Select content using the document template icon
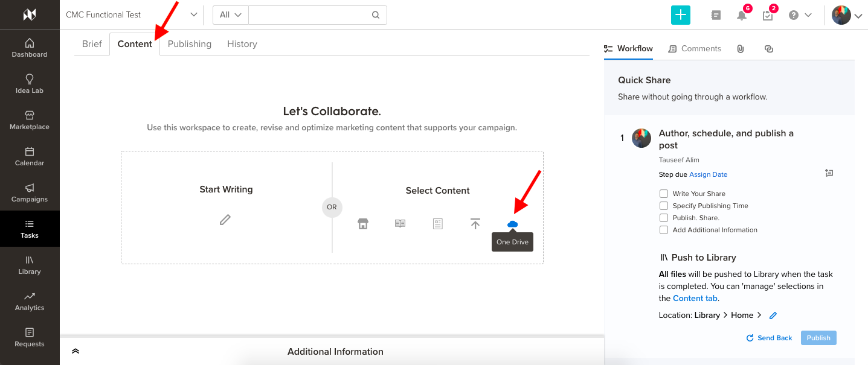 (x=438, y=224)
